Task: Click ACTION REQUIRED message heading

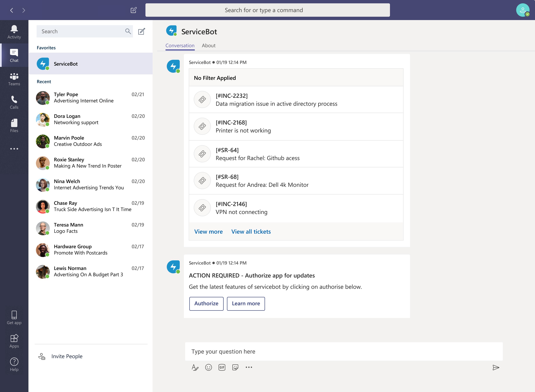Action: click(x=252, y=275)
